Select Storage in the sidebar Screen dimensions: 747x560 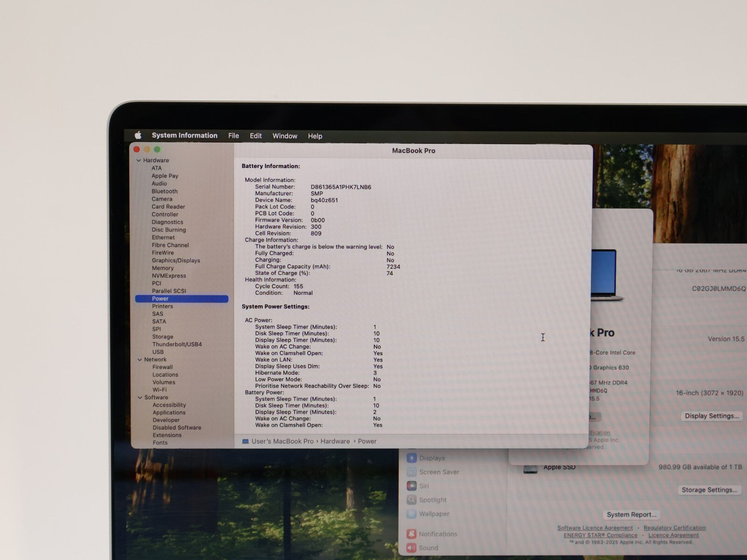(x=162, y=337)
